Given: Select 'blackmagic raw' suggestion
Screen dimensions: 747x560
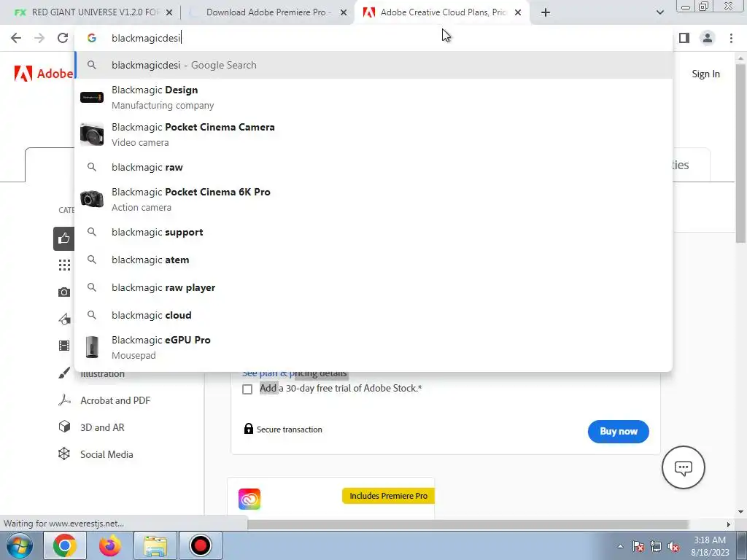Looking at the screenshot, I should coord(373,167).
